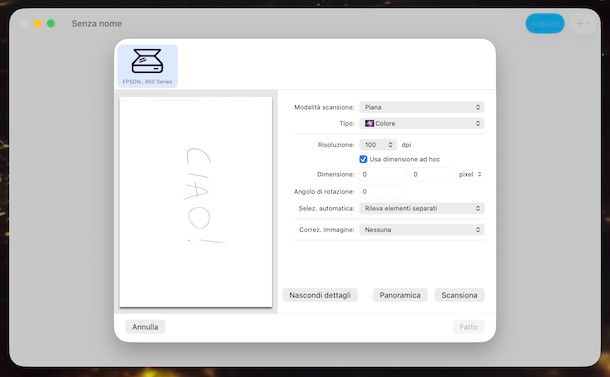
Task: Click the Senza nome window title
Action: pyautogui.click(x=96, y=24)
